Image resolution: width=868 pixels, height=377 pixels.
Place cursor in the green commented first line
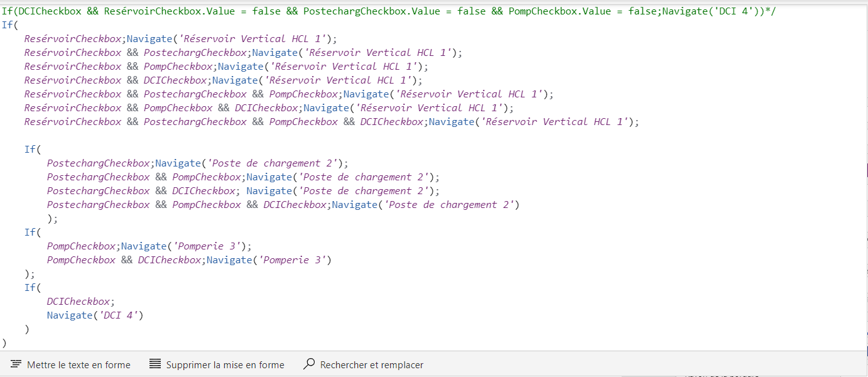377,11
